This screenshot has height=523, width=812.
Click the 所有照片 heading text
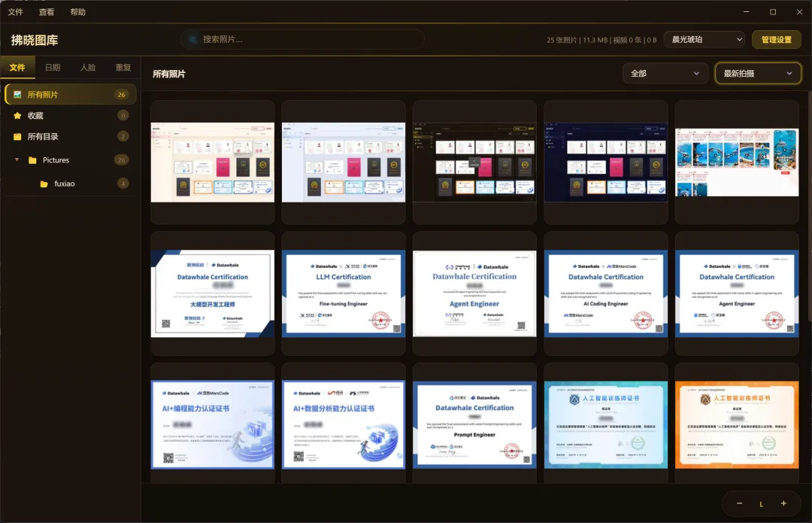point(169,74)
